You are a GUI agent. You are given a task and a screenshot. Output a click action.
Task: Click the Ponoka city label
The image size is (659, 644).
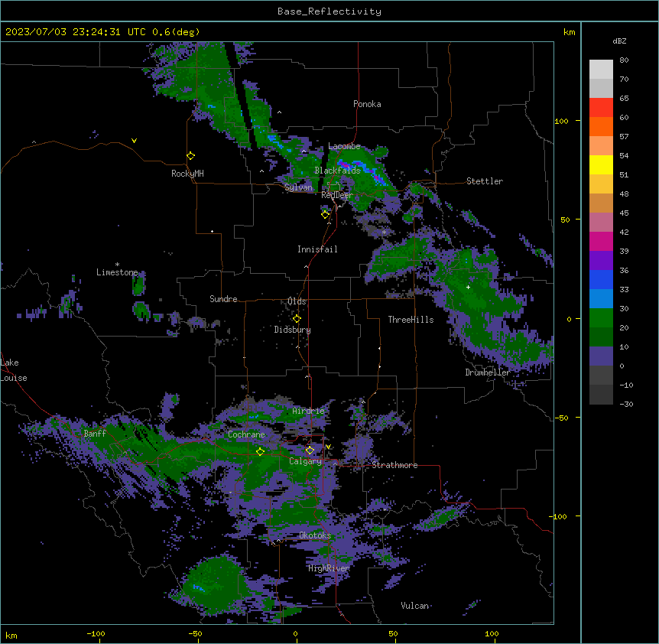tap(367, 104)
